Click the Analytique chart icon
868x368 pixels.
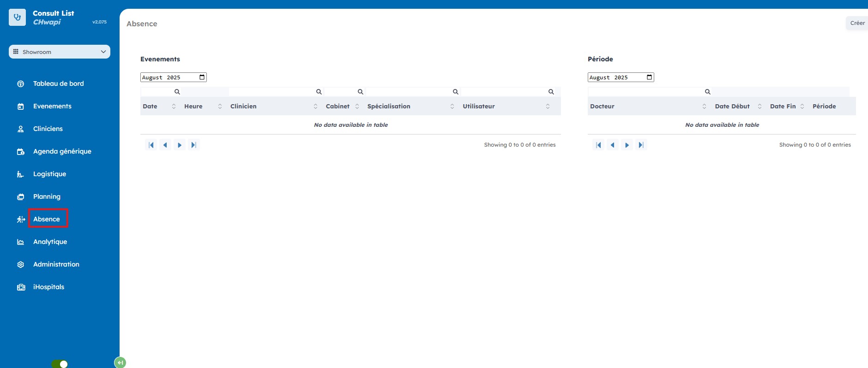tap(20, 242)
